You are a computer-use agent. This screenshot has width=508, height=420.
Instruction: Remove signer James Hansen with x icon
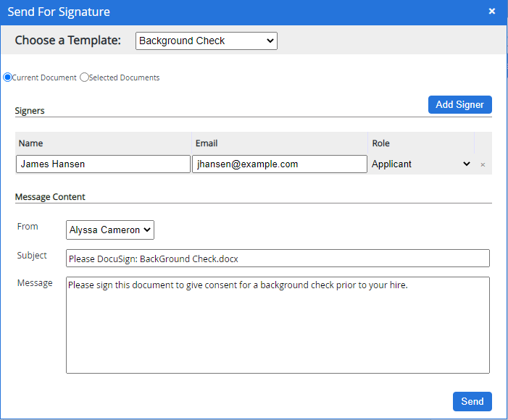[483, 164]
